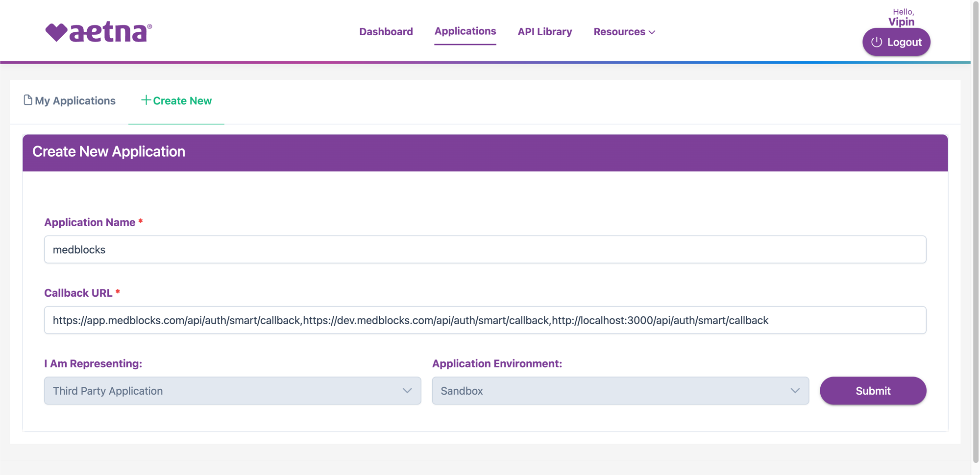
Task: Select the Create New tab
Action: point(176,100)
